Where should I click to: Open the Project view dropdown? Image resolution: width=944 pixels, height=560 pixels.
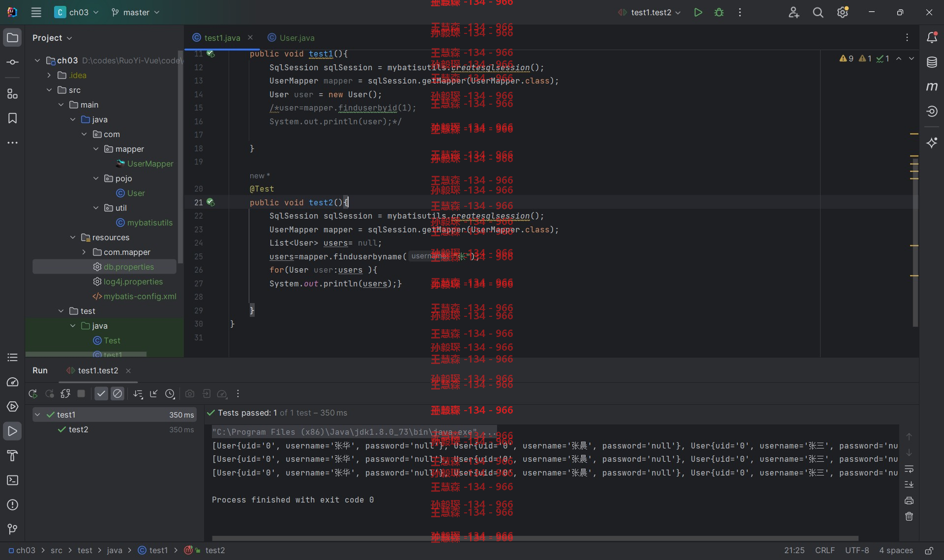(x=52, y=38)
